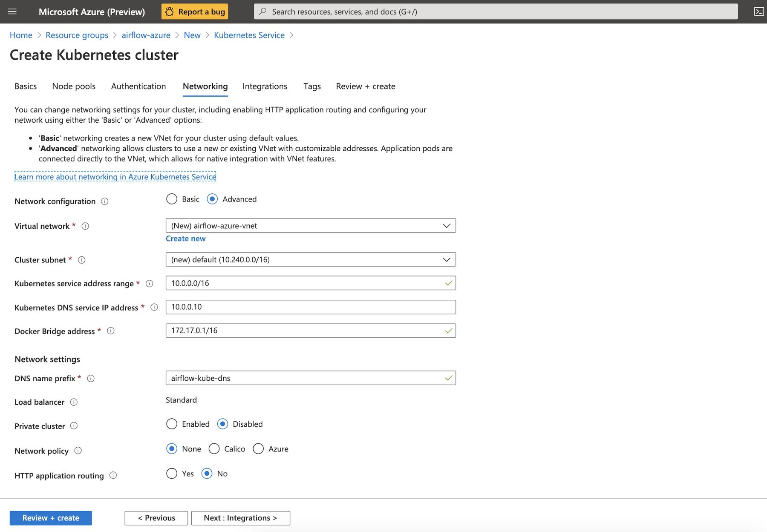The width and height of the screenshot is (767, 532).
Task: Enable Private cluster option
Action: [x=172, y=424]
